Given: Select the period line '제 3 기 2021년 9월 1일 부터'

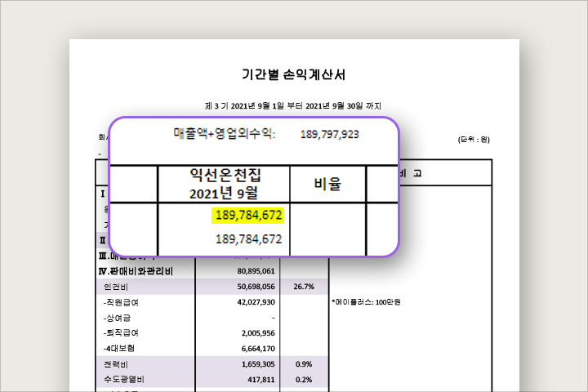Looking at the screenshot, I should tap(253, 106).
